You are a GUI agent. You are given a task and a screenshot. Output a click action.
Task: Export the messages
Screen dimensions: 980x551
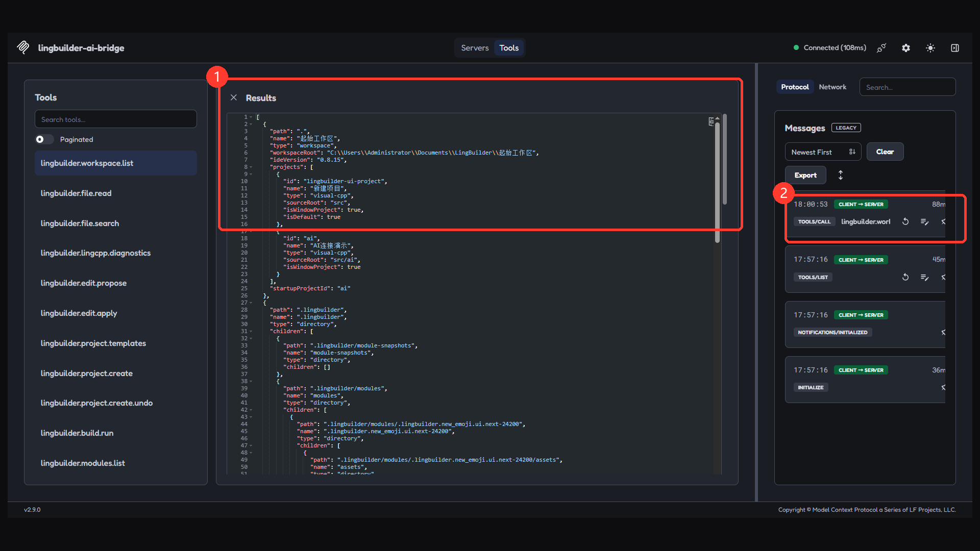tap(805, 175)
